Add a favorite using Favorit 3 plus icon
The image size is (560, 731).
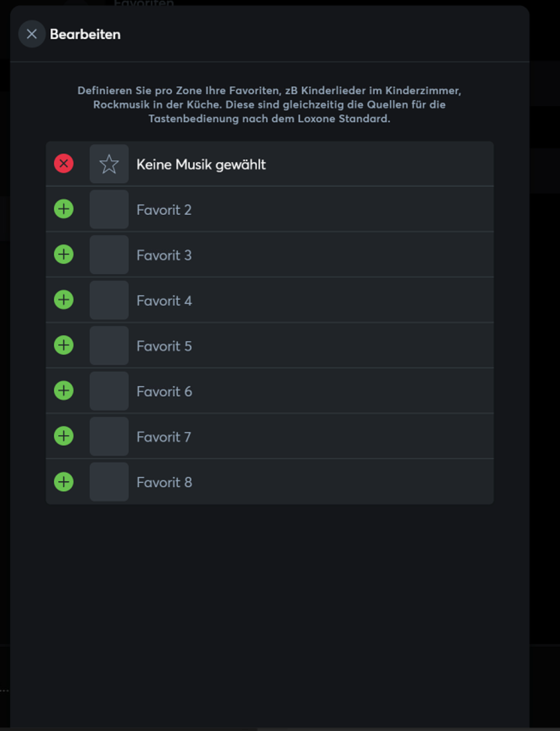tap(64, 254)
